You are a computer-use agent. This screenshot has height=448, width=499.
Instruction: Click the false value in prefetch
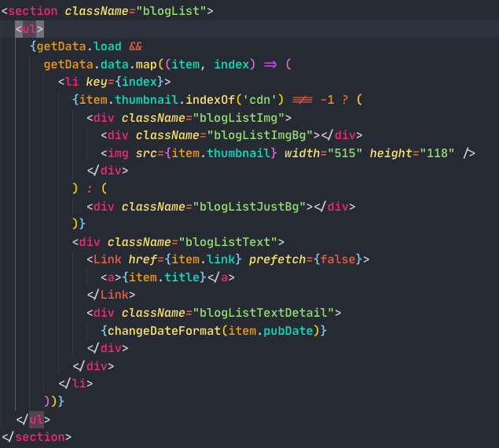(x=338, y=259)
